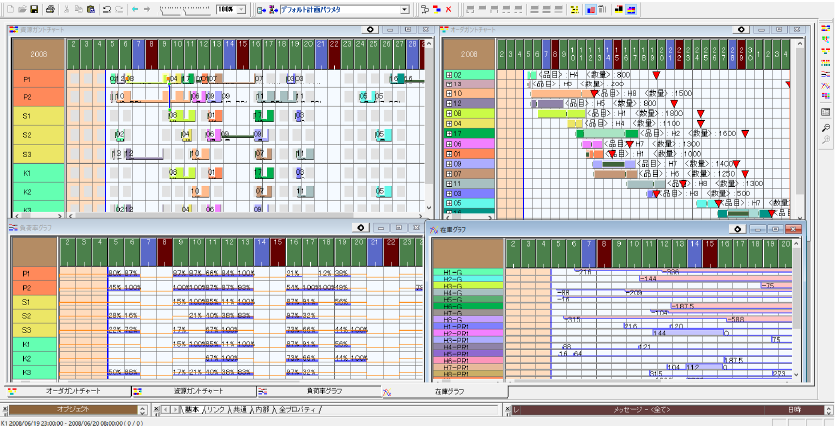This screenshot has height=427, width=835.
Task: Switch to オーダガントチャート bottom tab
Action: point(67,391)
